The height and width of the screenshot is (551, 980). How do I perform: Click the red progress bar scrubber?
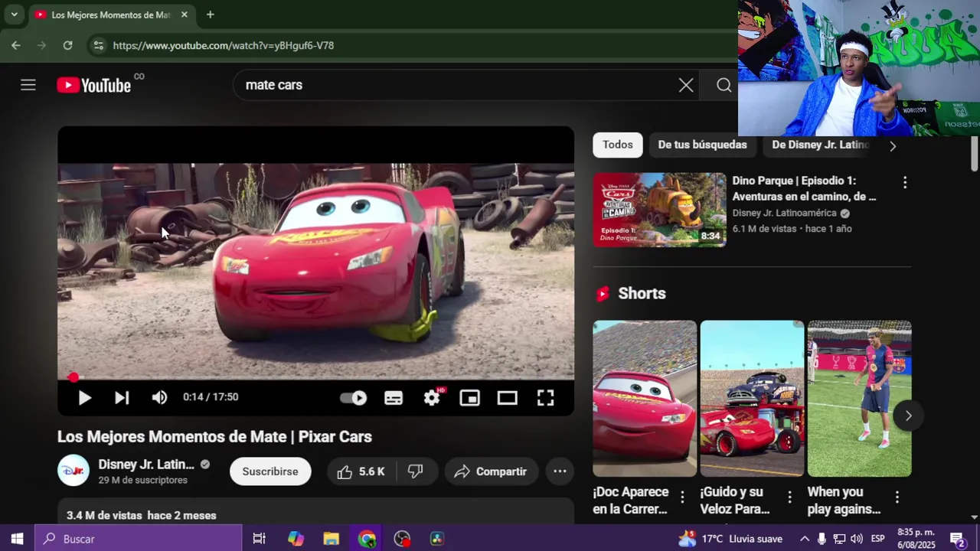click(73, 377)
